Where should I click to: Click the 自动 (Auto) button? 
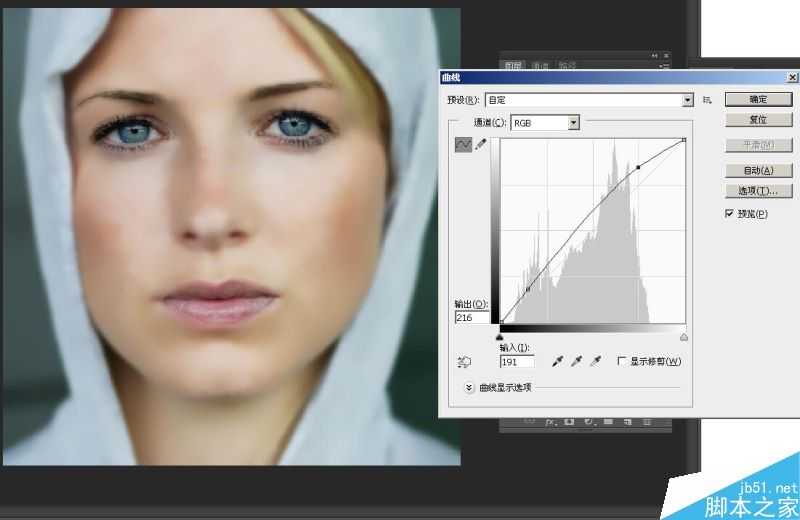(x=757, y=171)
